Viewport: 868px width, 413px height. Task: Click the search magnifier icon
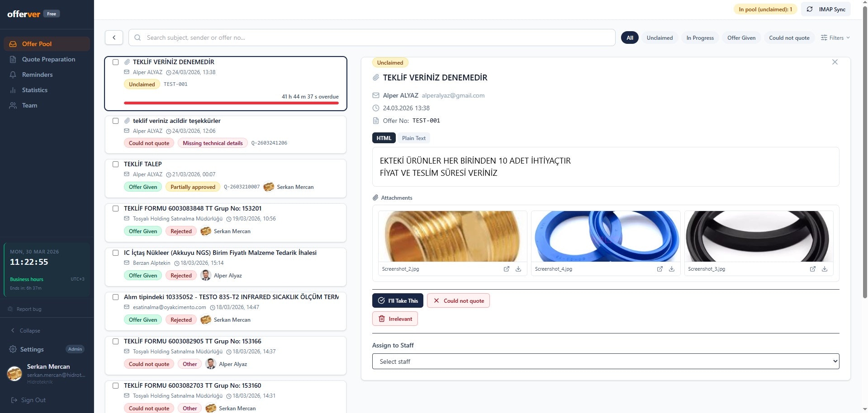(x=138, y=38)
